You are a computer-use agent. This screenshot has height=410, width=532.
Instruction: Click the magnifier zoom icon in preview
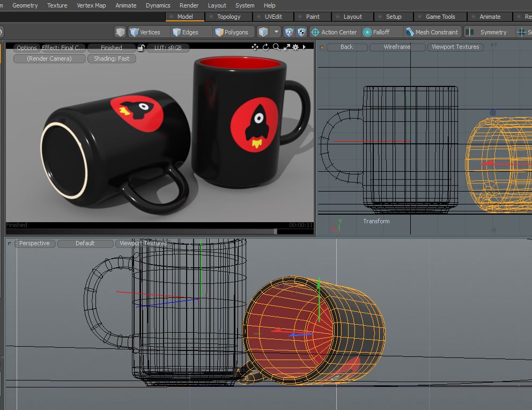[x=276, y=47]
